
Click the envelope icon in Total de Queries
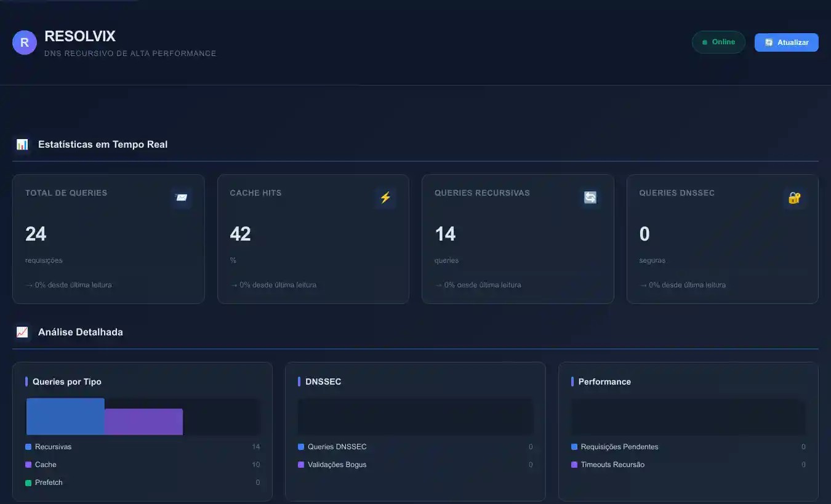[x=181, y=198]
